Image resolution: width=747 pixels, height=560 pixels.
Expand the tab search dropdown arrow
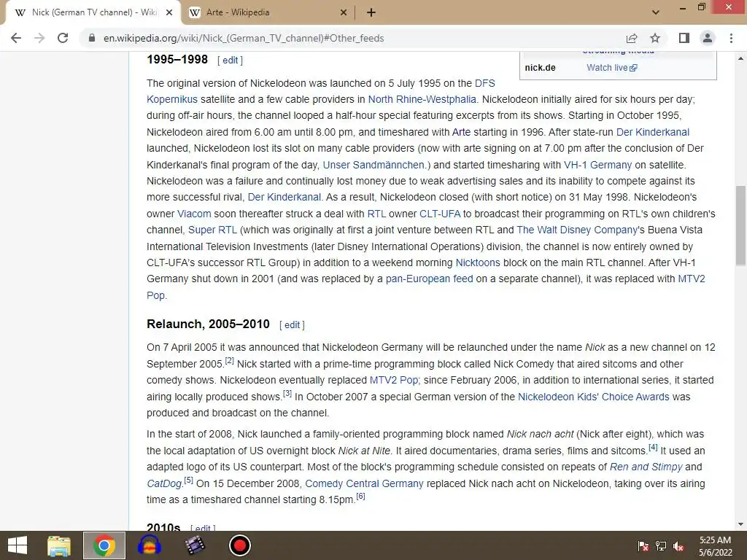point(656,12)
